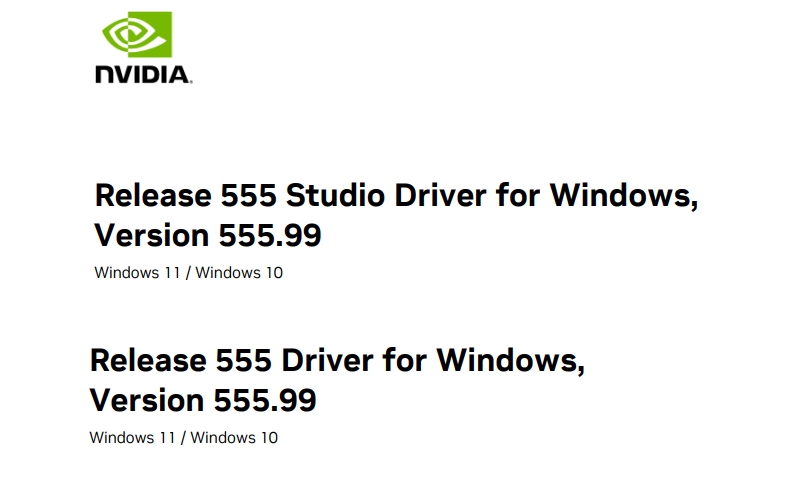Click the OS subtitle under the Studio Driver title
Screen dimensions: 806x483
tap(189, 272)
